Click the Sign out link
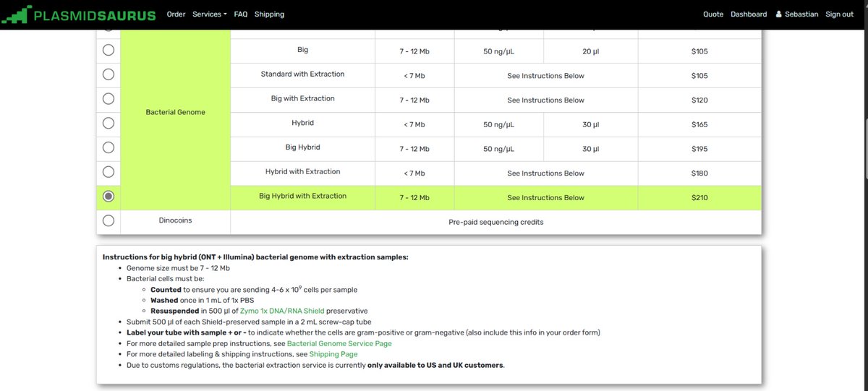The image size is (868, 391). [x=839, y=14]
